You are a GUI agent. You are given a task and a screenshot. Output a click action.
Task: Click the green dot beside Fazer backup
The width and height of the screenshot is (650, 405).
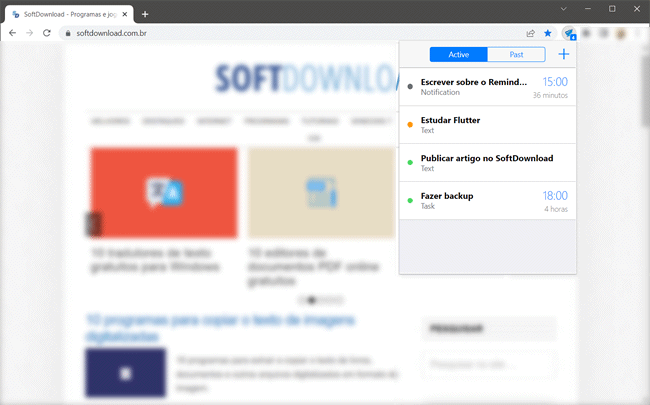tap(410, 201)
